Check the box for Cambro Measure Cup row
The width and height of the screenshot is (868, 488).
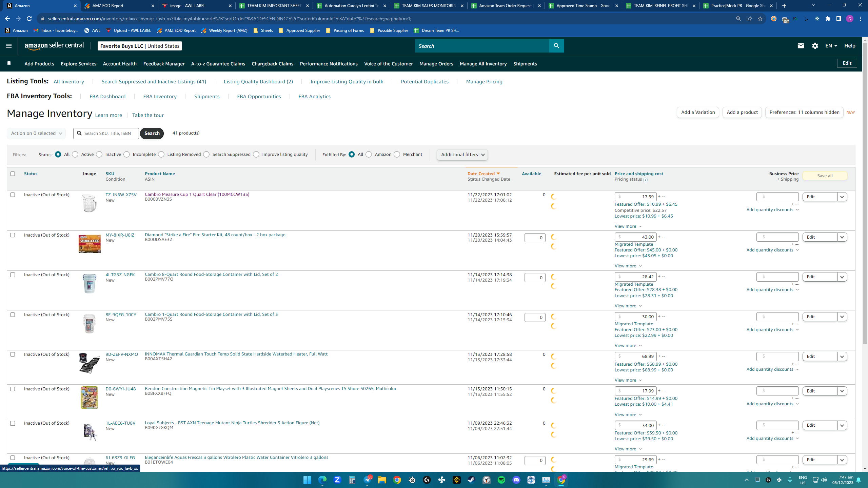tap(13, 195)
